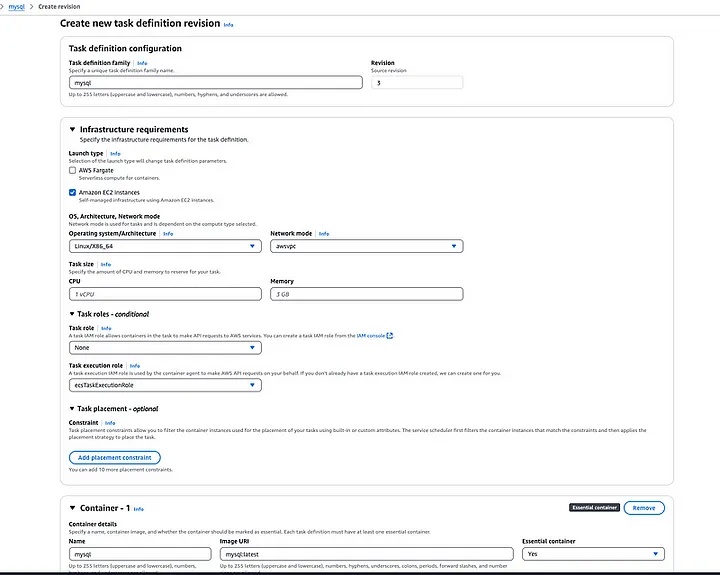This screenshot has width=720, height=575.
Task: Click the CPU vCPU input field
Action: coord(165,294)
